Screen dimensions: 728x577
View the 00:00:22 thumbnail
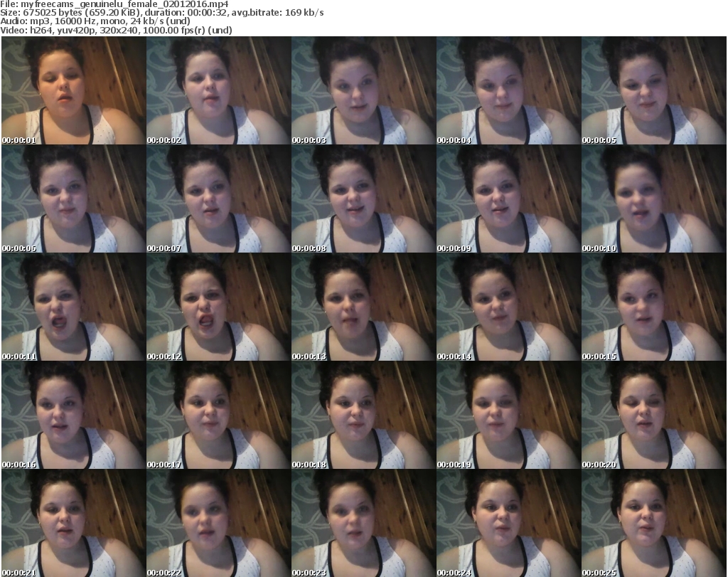pos(219,523)
